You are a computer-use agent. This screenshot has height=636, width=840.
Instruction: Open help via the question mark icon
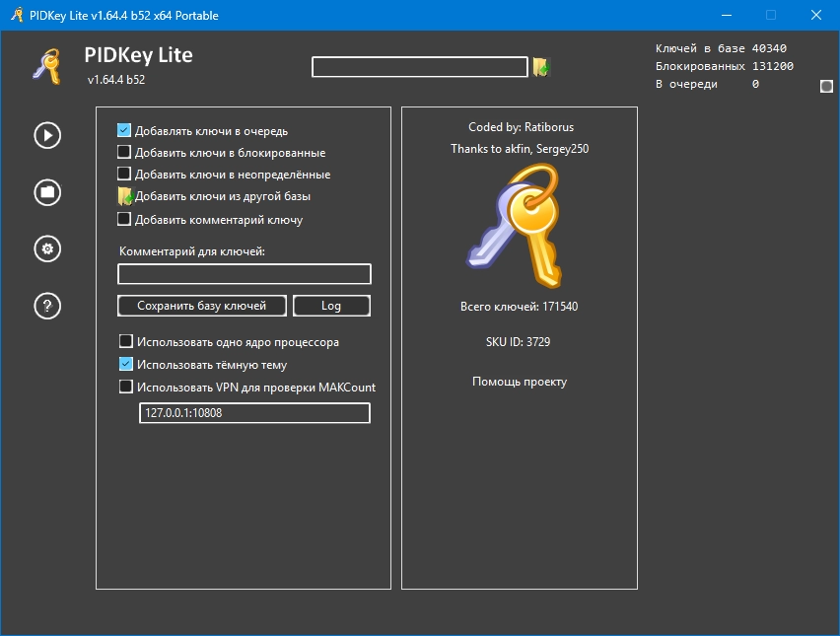pyautogui.click(x=47, y=306)
